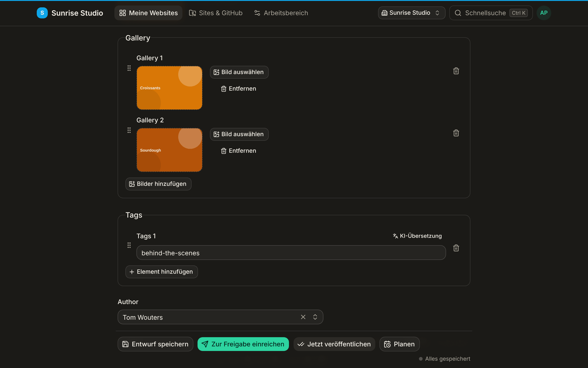Open the AP user avatar menu
Viewport: 588px width, 368px height.
pyautogui.click(x=544, y=13)
